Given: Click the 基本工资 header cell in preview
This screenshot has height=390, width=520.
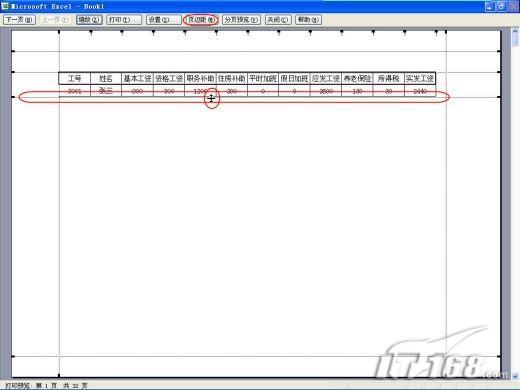Looking at the screenshot, I should (137, 78).
